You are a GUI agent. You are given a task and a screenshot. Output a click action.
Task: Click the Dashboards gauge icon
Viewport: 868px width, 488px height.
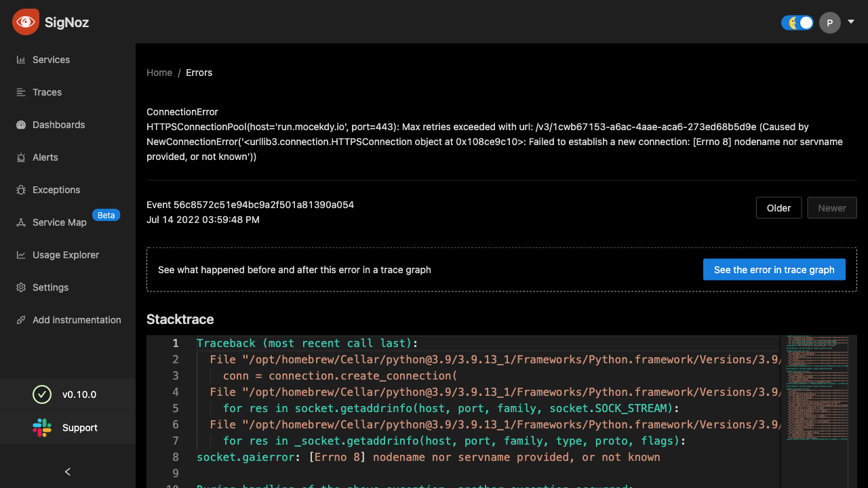[x=21, y=125]
